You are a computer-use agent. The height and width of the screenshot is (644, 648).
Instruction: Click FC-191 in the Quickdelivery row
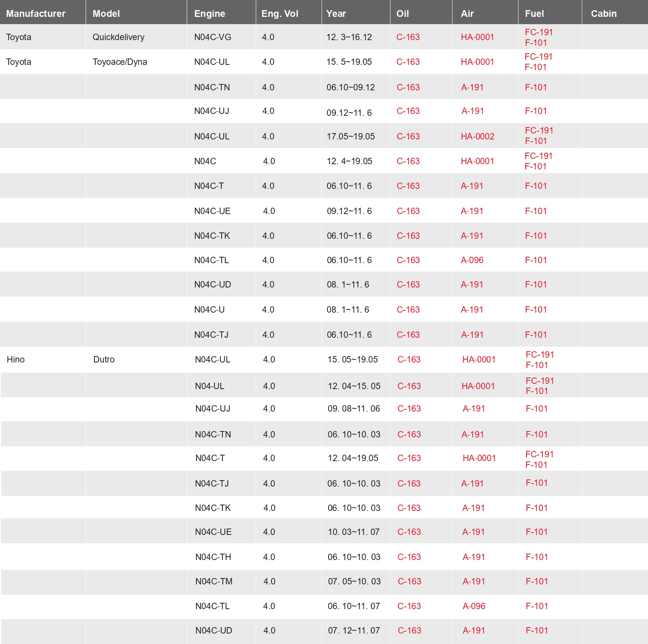(539, 32)
